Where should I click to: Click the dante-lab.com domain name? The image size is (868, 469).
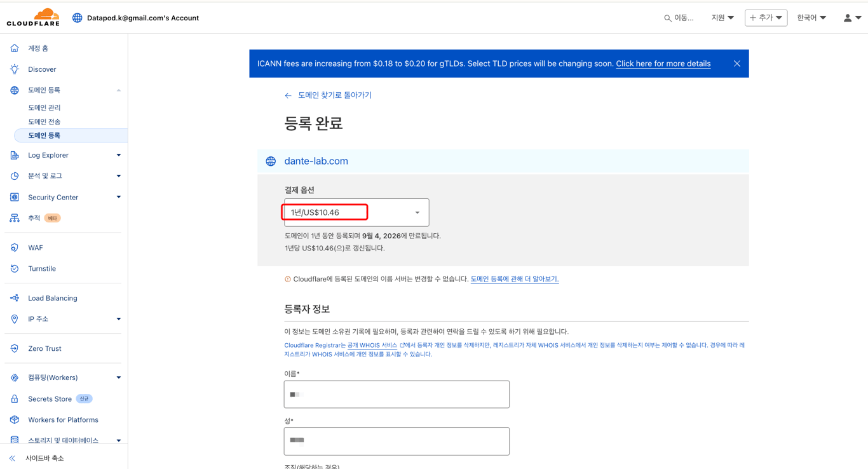point(316,161)
